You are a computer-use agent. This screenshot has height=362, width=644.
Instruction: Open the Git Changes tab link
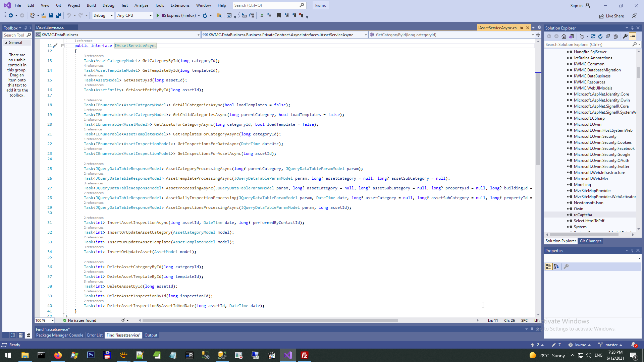point(590,241)
